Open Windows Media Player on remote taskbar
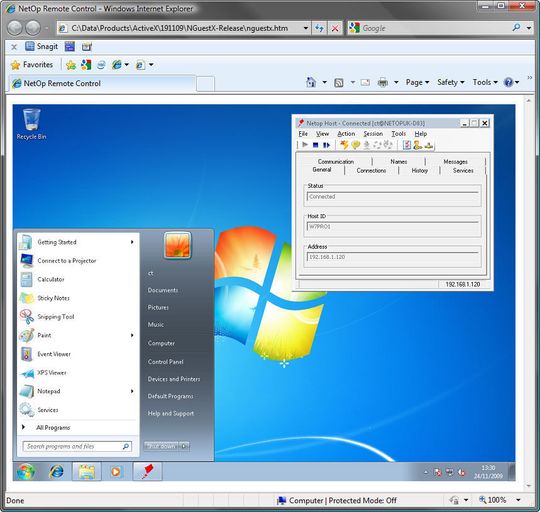The height and width of the screenshot is (512, 540). tap(116, 471)
